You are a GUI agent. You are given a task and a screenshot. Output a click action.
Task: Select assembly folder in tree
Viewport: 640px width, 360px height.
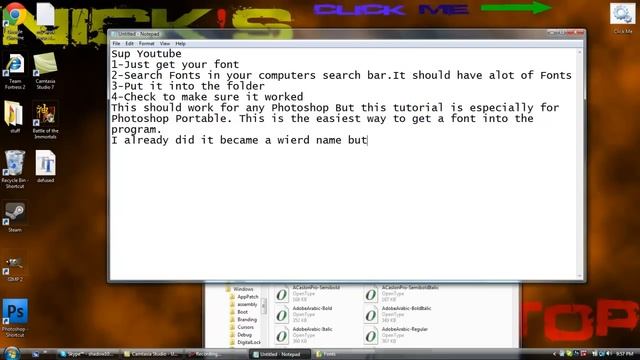pyautogui.click(x=244, y=304)
